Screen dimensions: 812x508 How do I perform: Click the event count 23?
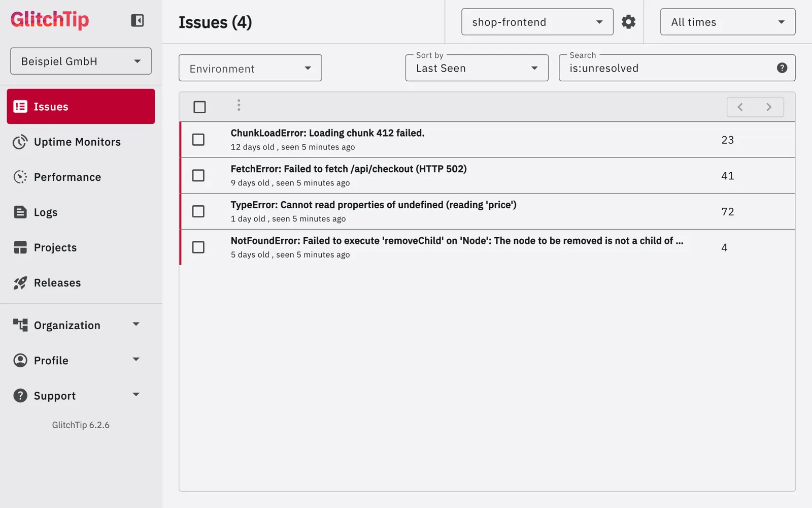728,140
